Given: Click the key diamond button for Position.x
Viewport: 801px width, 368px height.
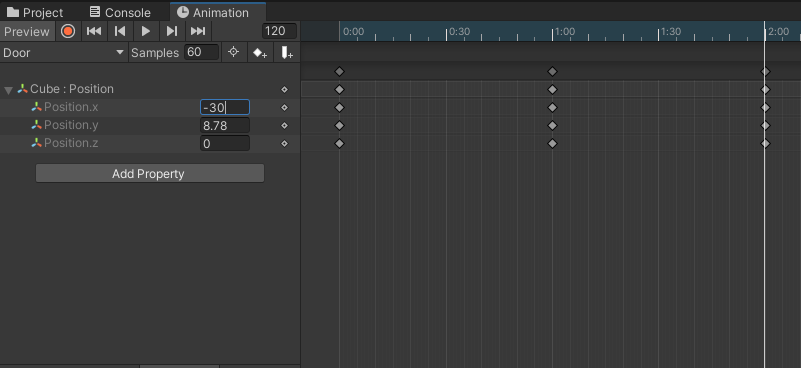Looking at the screenshot, I should 285,108.
